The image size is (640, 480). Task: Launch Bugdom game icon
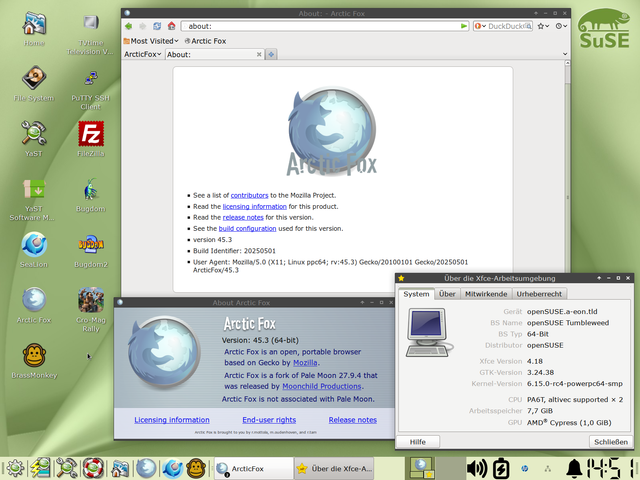point(91,194)
